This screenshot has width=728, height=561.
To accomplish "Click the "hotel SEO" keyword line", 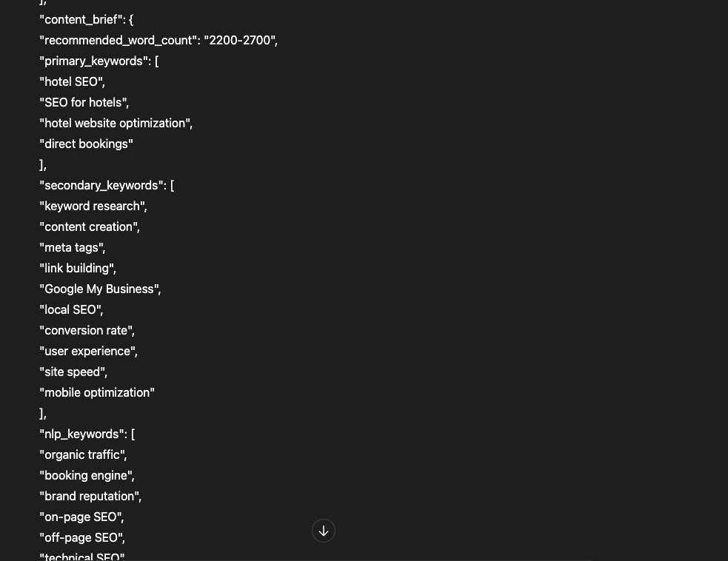I will 72,82.
